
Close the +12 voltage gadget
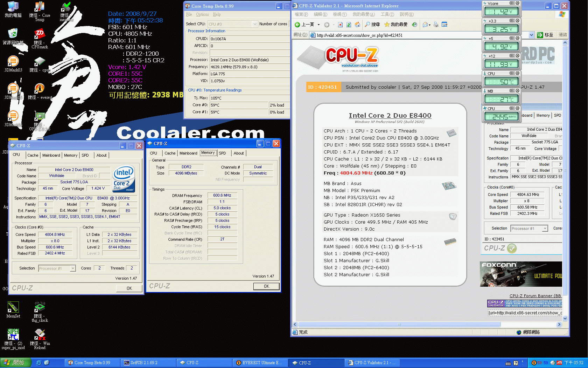click(x=517, y=56)
